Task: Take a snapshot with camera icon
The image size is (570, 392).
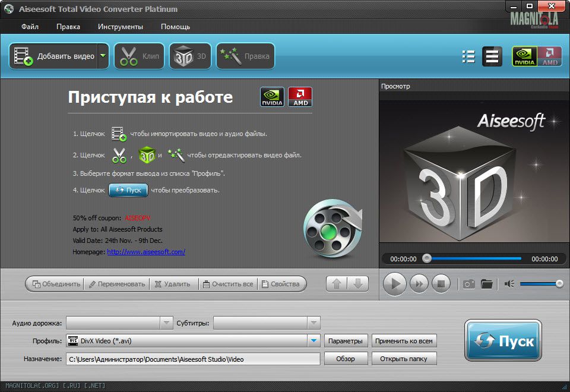Action: 469,284
